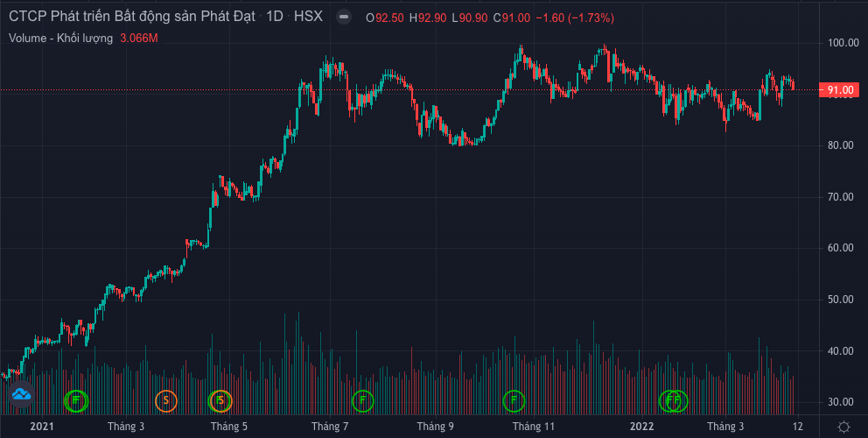This screenshot has height=438, width=868.
Task: Click the Tháng 9 label on time axis
Action: 435,427
